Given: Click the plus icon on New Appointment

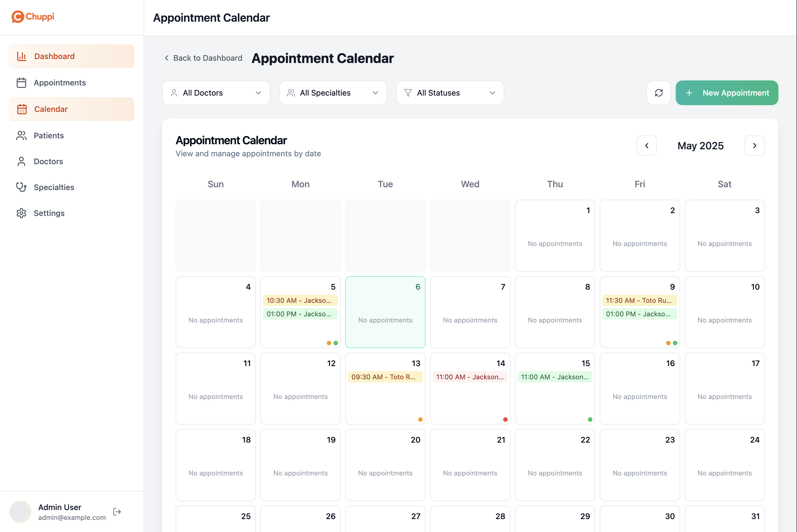Looking at the screenshot, I should click(689, 93).
